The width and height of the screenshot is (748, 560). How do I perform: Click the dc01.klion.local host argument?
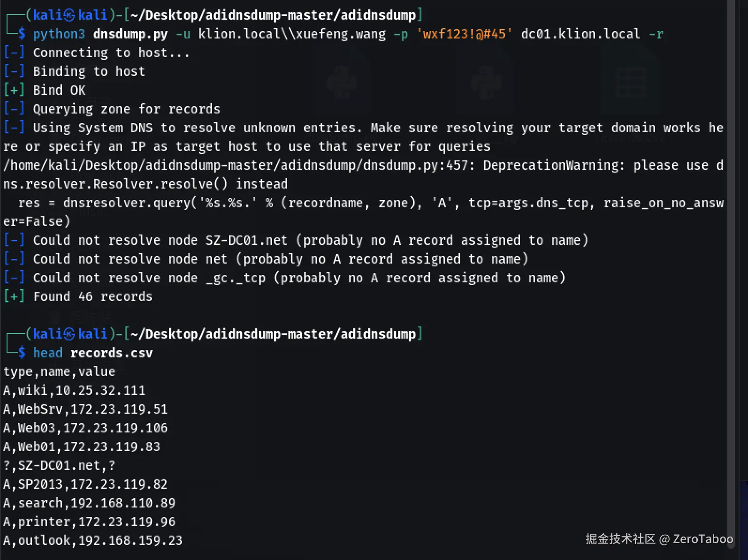[x=580, y=34]
